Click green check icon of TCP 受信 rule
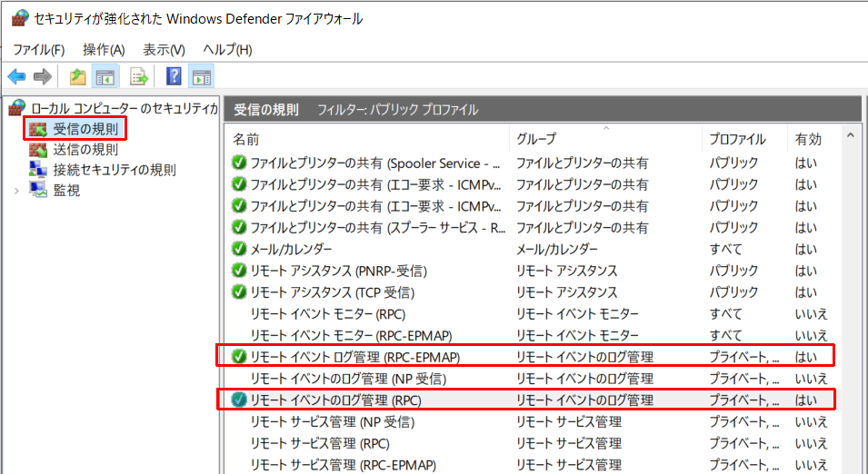Screen dimensions: 868x474 click(239, 292)
